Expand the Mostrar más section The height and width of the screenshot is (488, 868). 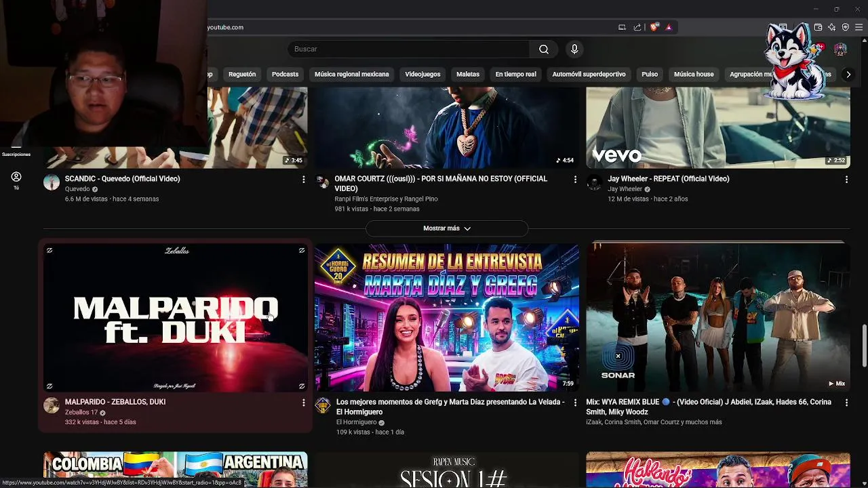[447, 228]
